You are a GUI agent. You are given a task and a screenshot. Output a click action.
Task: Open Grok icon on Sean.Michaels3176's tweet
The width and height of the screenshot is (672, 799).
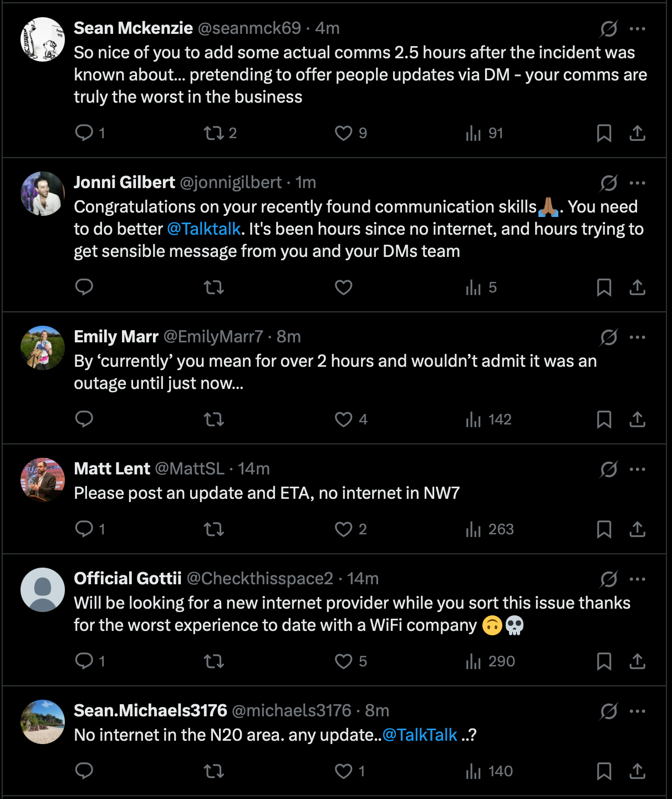pyautogui.click(x=608, y=711)
